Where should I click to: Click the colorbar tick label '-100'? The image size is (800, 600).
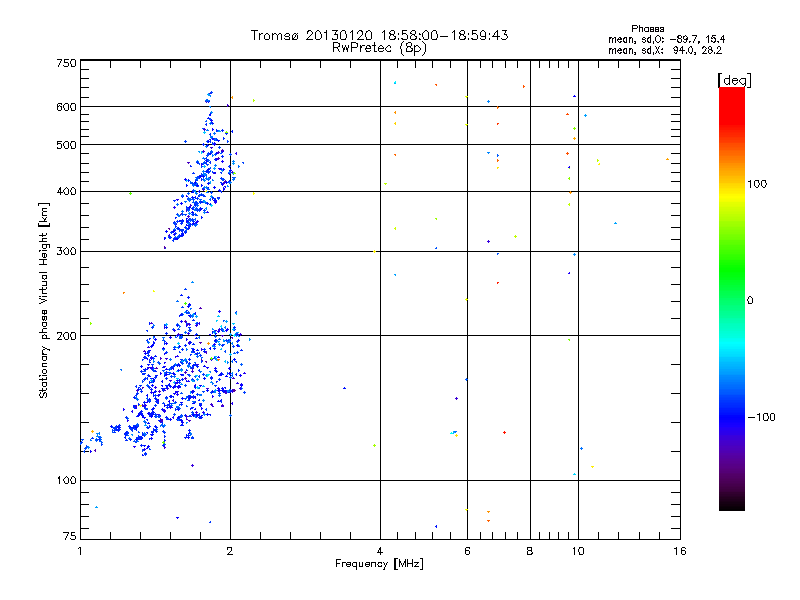(761, 417)
